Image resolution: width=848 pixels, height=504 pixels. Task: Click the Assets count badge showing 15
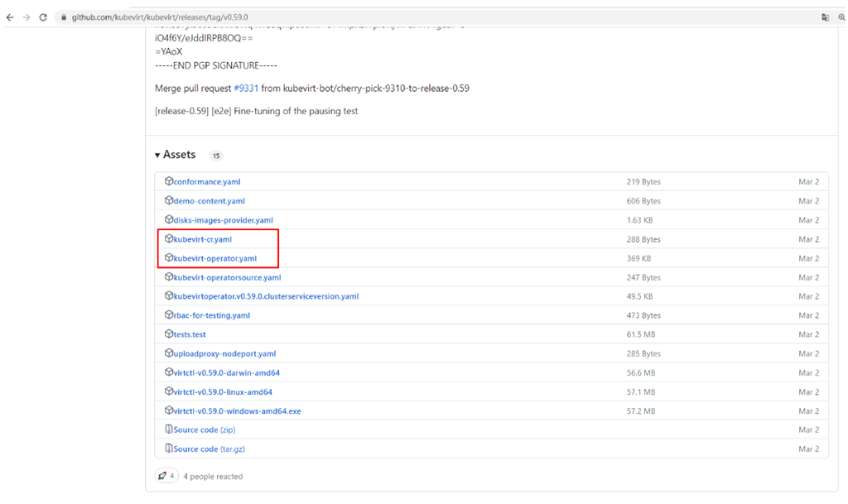216,156
